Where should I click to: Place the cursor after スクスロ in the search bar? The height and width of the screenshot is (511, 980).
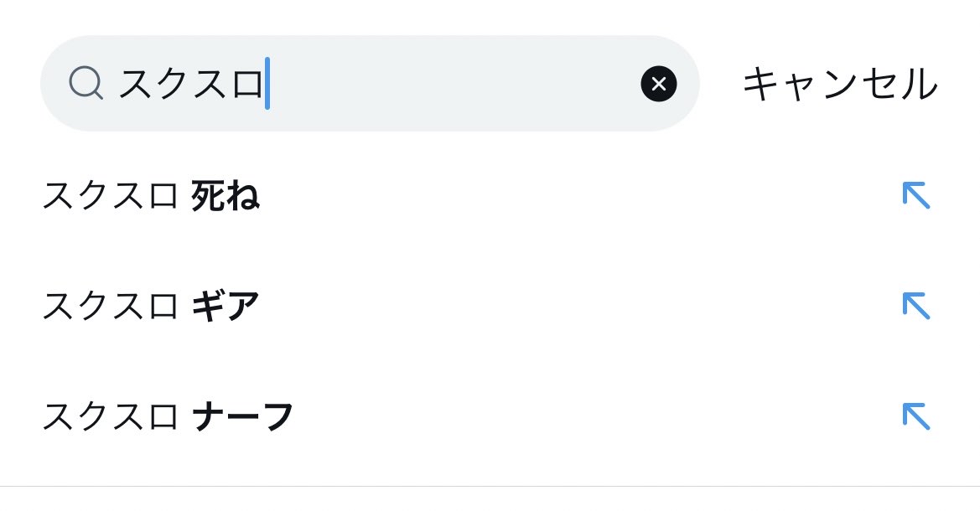coord(267,84)
